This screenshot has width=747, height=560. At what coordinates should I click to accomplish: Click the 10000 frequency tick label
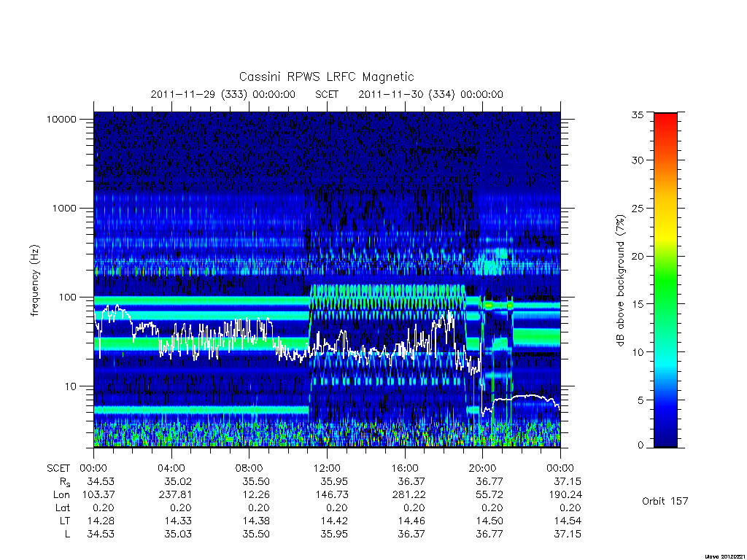pyautogui.click(x=61, y=120)
